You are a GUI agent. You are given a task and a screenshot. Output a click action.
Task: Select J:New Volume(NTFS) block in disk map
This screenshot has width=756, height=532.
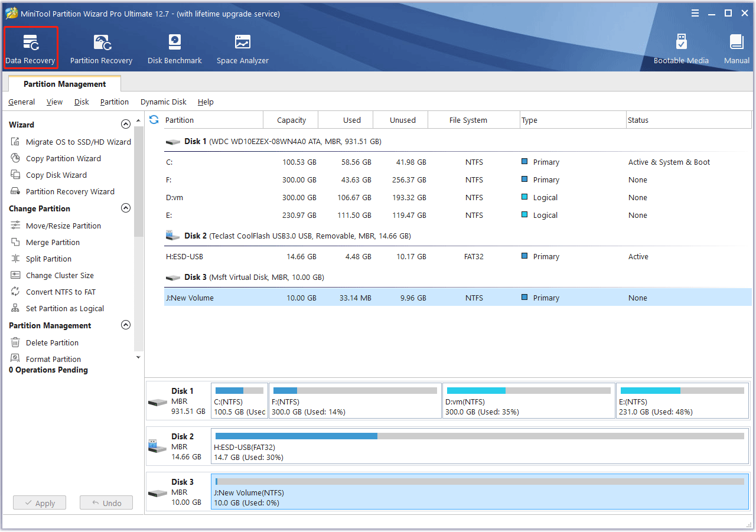tap(480, 492)
